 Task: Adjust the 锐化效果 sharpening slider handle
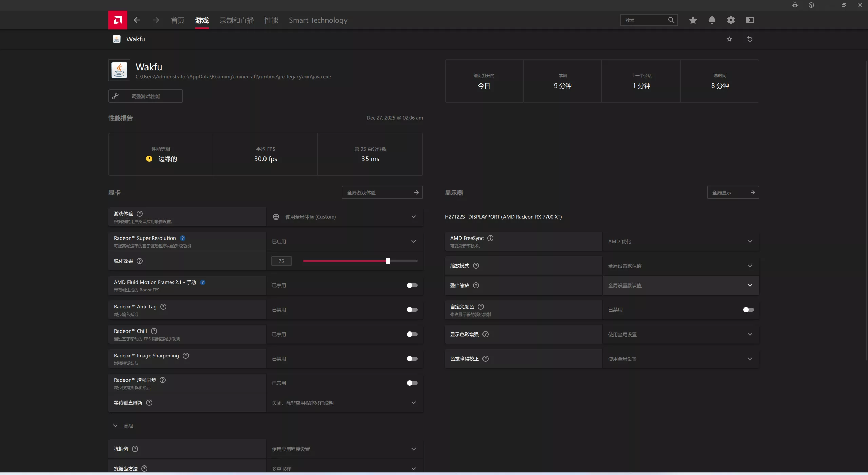(388, 261)
